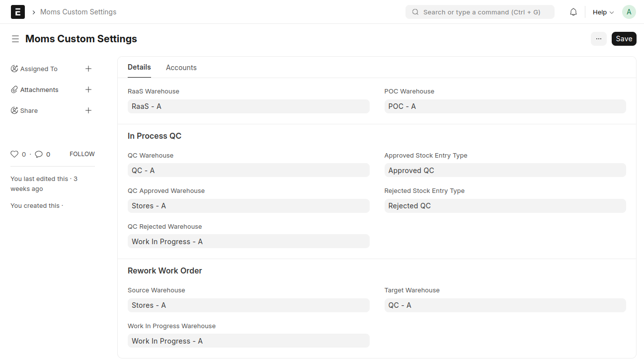Save the Moms Custom Settings
Screen dimensions: 644x360
(624, 39)
